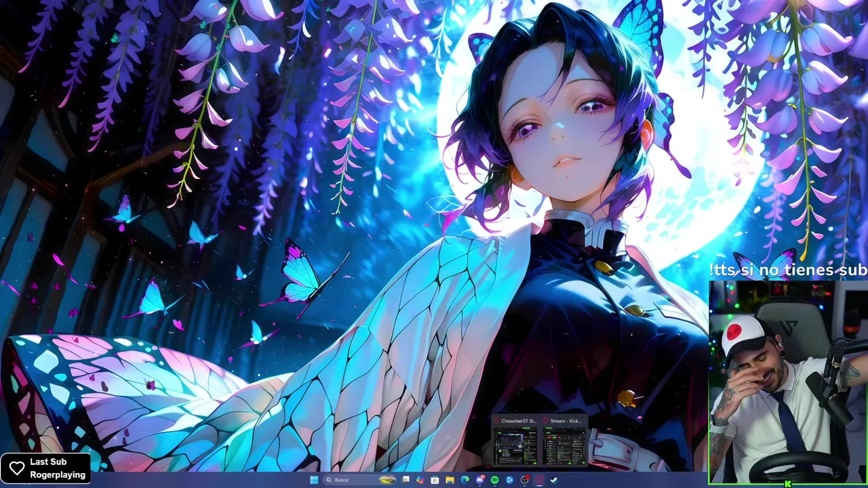Open Microsoft Store from taskbar
Image resolution: width=868 pixels, height=488 pixels.
coord(435,480)
